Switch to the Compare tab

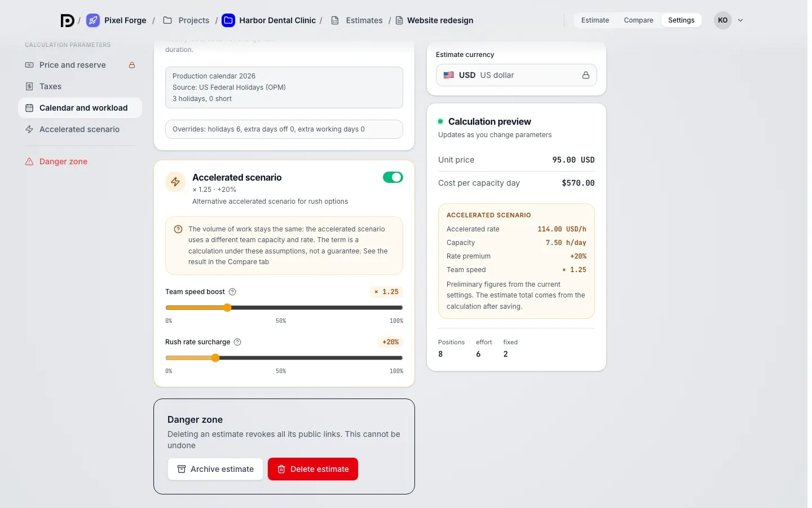tap(638, 20)
